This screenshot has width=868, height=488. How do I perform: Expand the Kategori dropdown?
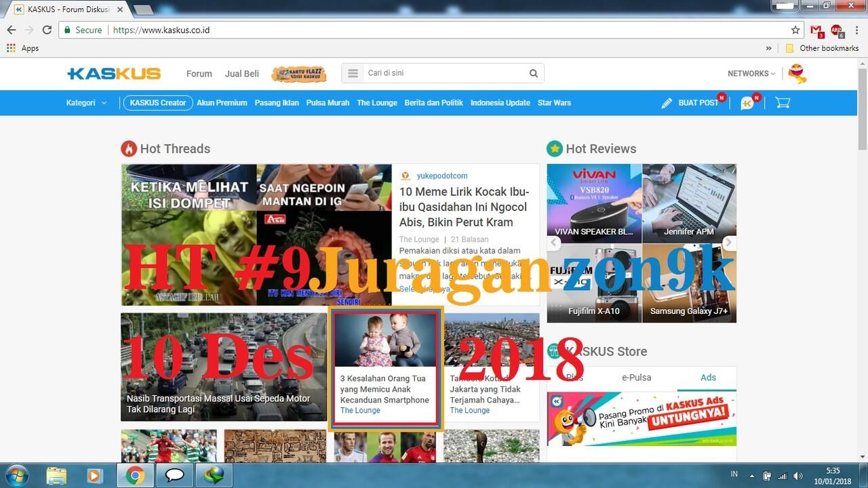point(86,103)
